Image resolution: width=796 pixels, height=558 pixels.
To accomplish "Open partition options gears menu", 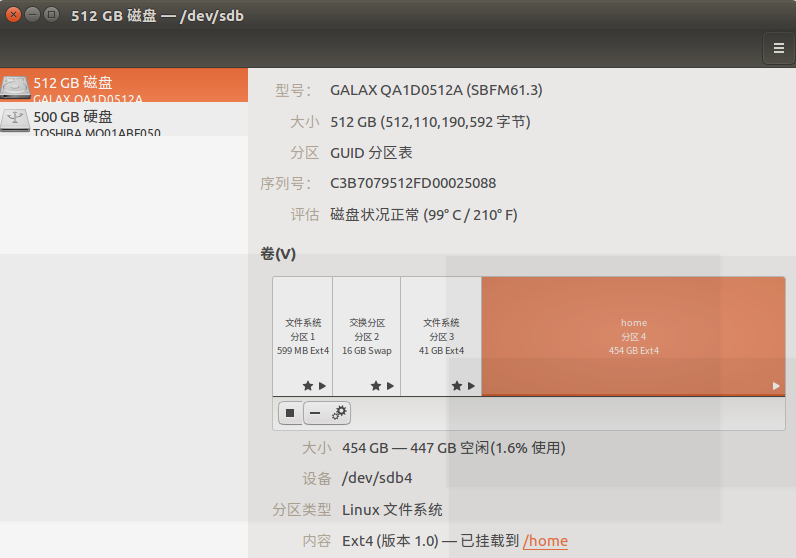I will (339, 413).
